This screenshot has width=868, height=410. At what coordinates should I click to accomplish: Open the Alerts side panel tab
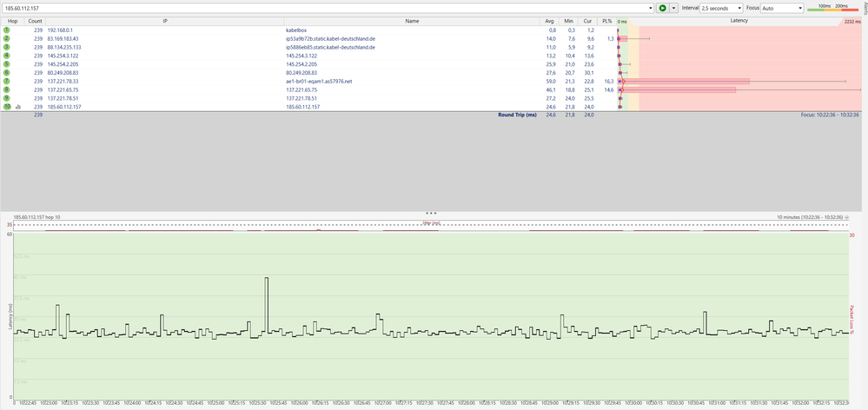(865, 7)
